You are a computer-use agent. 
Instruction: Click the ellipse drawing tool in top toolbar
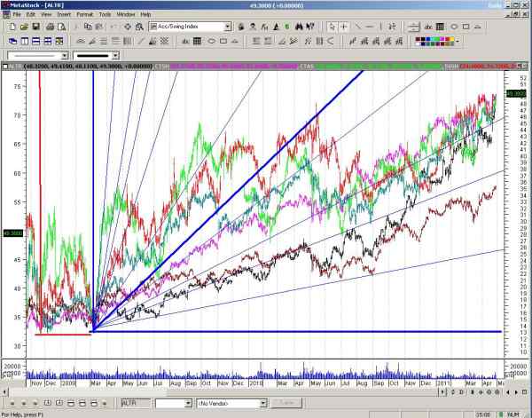tap(454, 27)
